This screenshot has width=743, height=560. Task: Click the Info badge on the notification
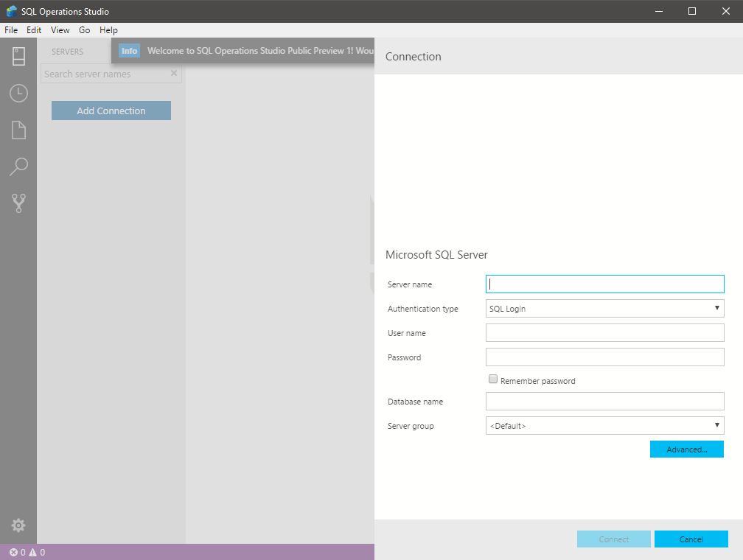(x=129, y=51)
